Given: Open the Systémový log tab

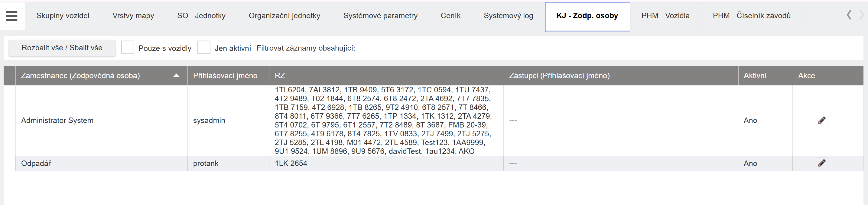Looking at the screenshot, I should click(508, 16).
